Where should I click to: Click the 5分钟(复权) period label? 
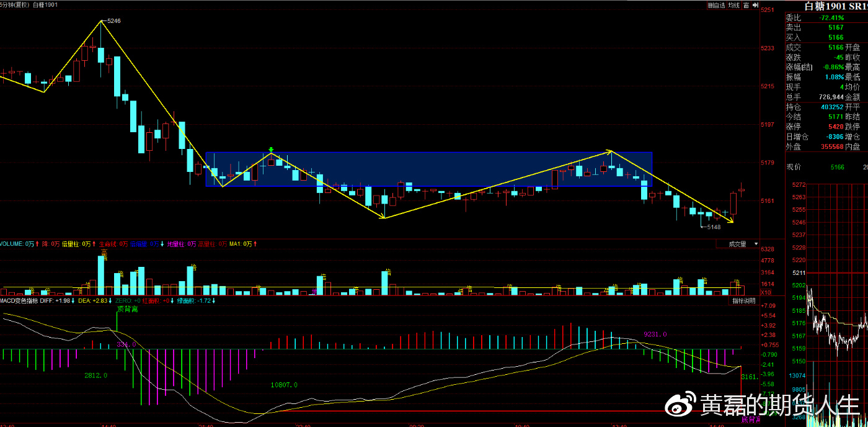tap(15, 5)
